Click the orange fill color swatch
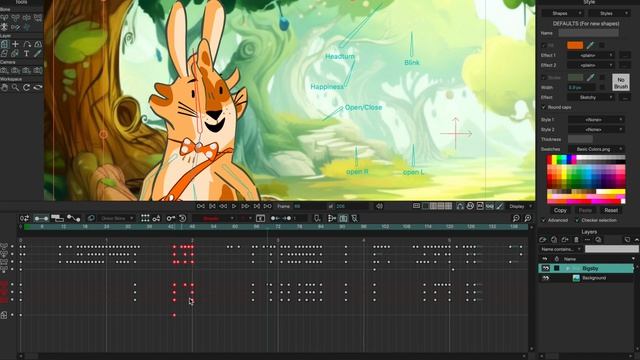This screenshot has width=640, height=360. [575, 45]
